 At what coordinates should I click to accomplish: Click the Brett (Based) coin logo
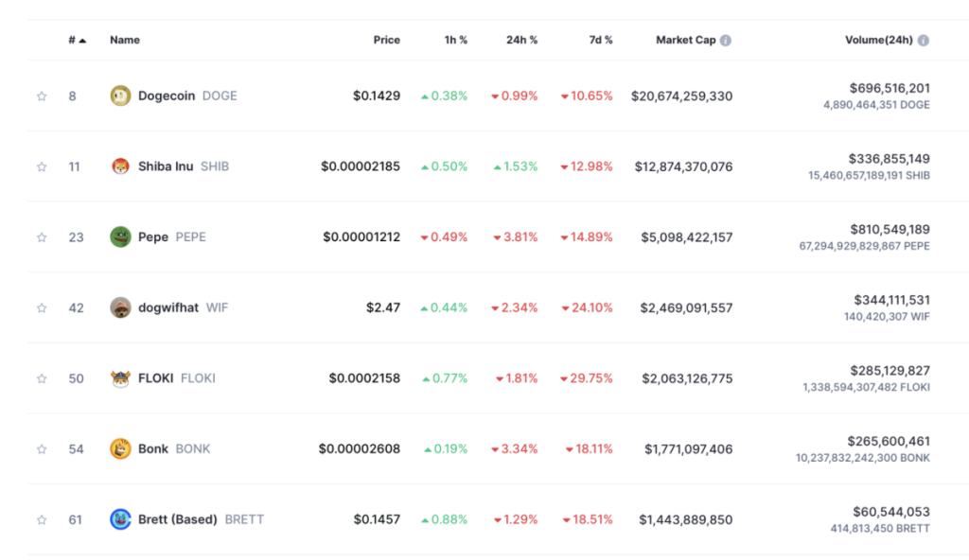[x=120, y=519]
